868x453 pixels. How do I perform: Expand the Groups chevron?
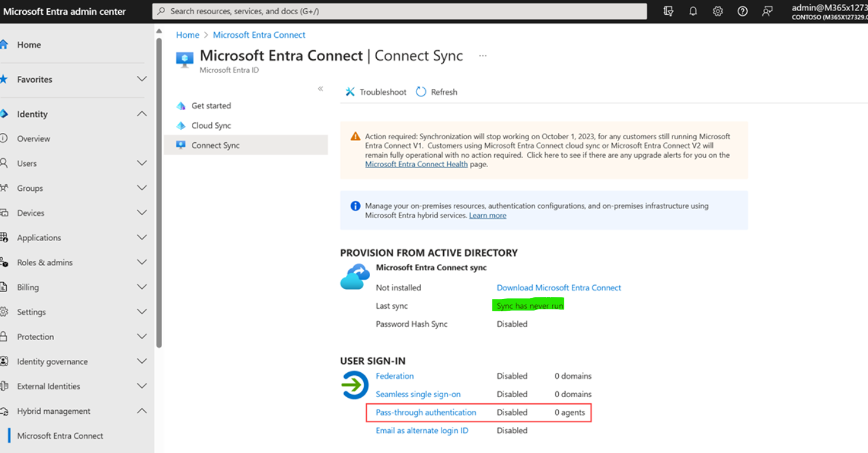tap(142, 188)
